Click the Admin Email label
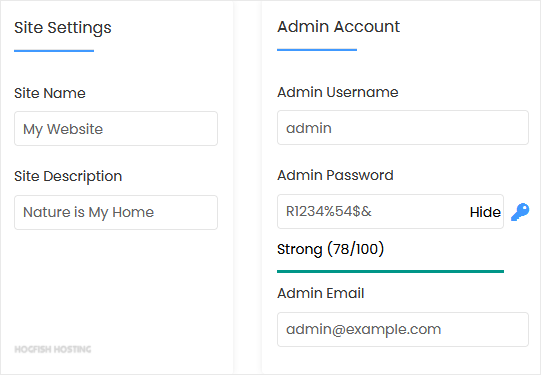This screenshot has width=541, height=375. coord(321,293)
